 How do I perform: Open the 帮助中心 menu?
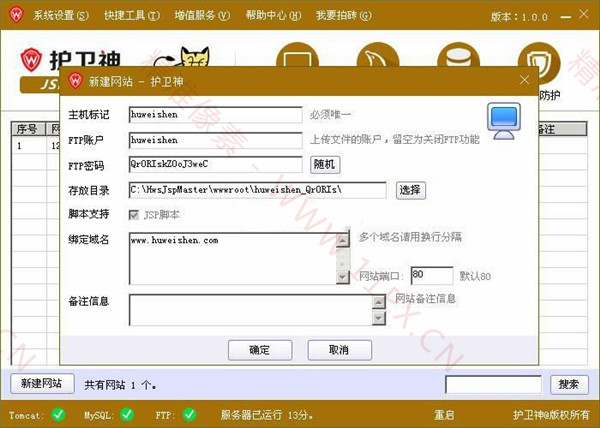(273, 15)
